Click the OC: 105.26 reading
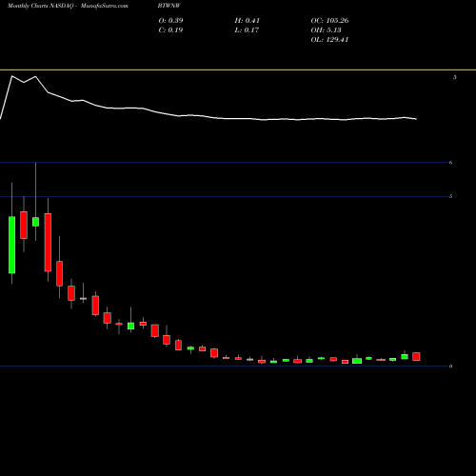The height and width of the screenshot is (476, 476). click(329, 20)
